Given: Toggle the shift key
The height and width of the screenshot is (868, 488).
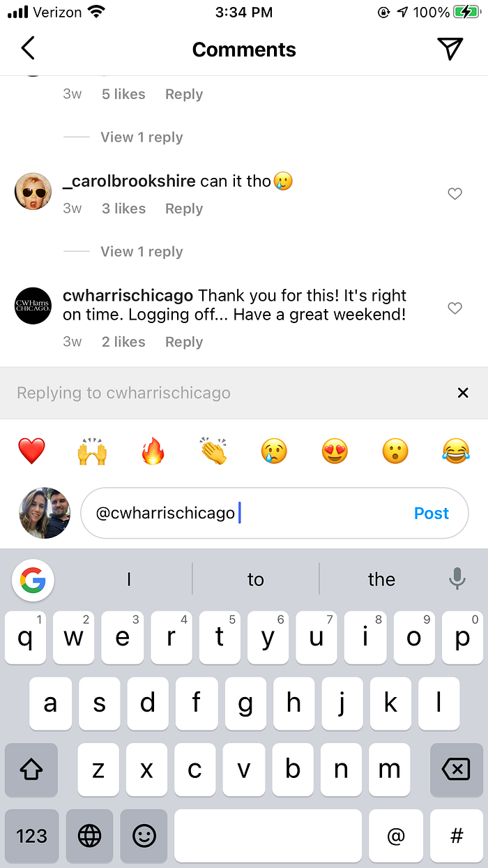Looking at the screenshot, I should click(x=31, y=770).
